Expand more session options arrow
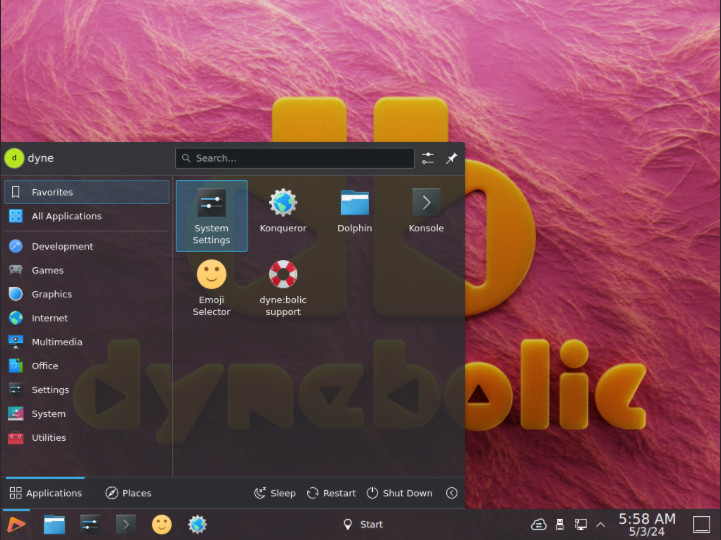Viewport: 721px width, 540px height. tap(452, 493)
